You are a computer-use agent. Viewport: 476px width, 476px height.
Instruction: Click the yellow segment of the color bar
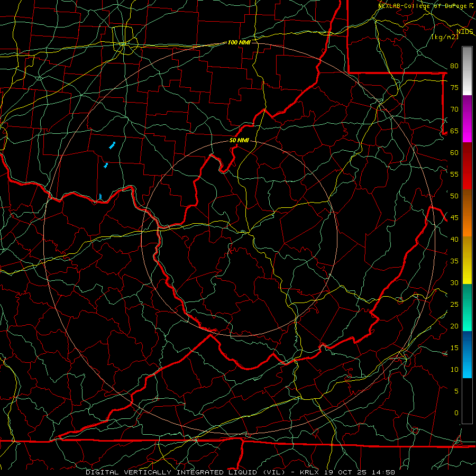pyautogui.click(x=467, y=260)
